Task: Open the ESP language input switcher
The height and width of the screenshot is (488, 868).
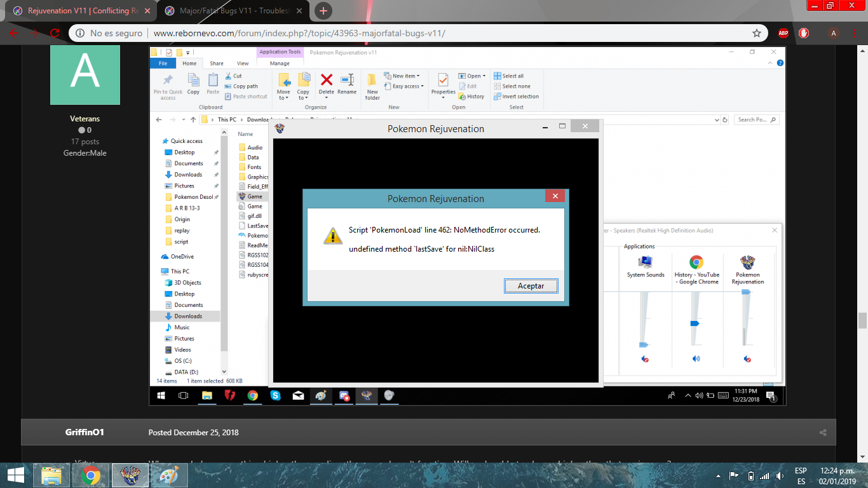Action: 801,476
